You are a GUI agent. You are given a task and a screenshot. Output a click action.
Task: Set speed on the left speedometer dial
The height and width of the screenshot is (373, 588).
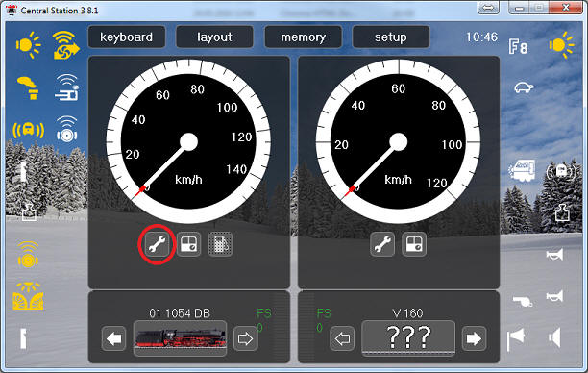point(188,142)
